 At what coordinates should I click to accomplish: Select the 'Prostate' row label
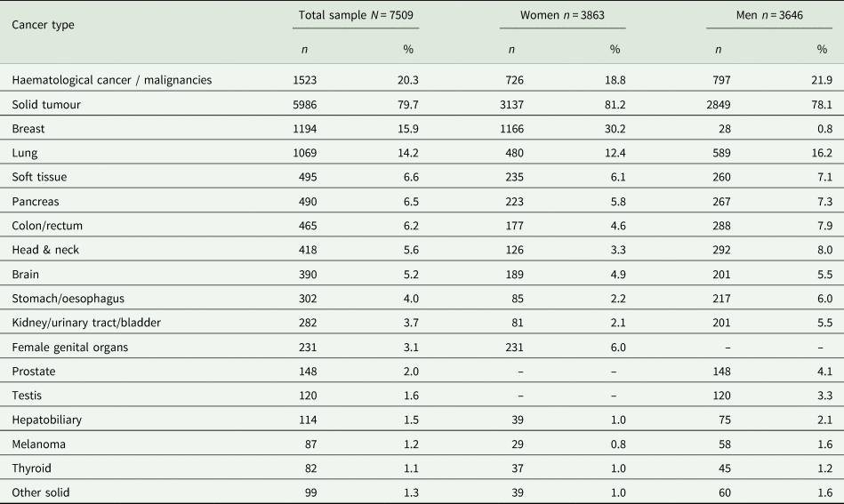tap(34, 371)
